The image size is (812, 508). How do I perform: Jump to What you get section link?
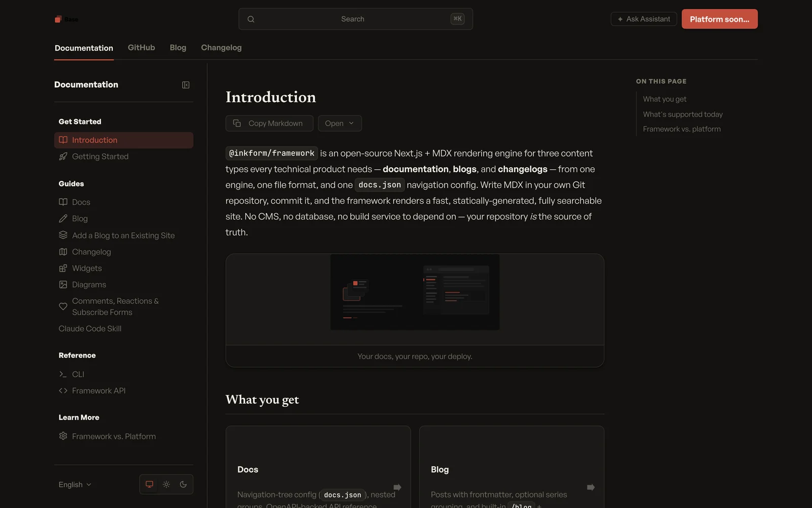click(664, 99)
